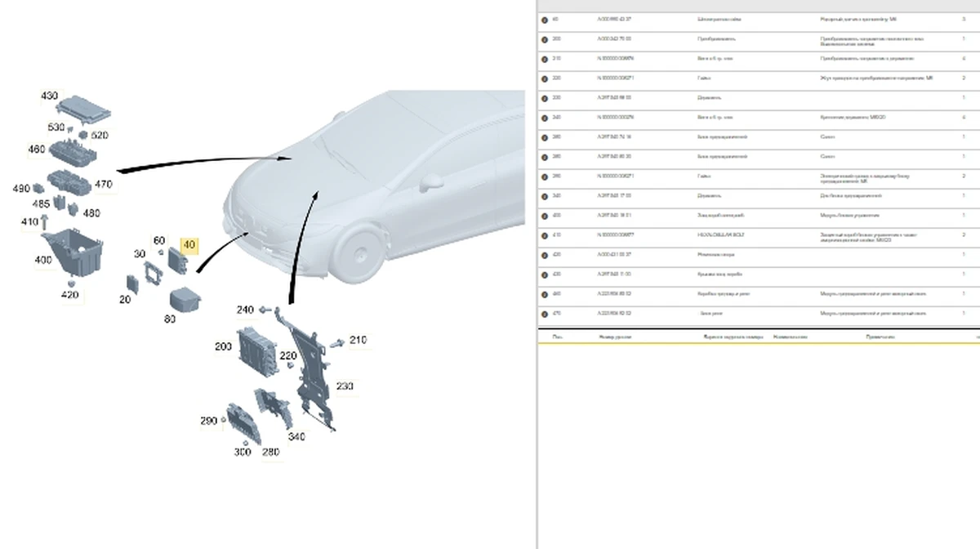Screen dimensions: 980x549
Task: Select part number 200 in exploded view
Action: coord(223,347)
